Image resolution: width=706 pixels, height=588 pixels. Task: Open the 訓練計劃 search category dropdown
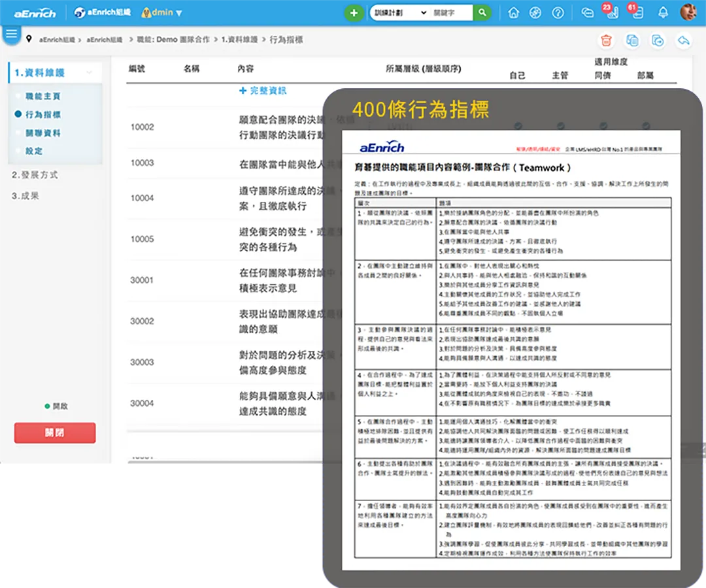point(399,12)
